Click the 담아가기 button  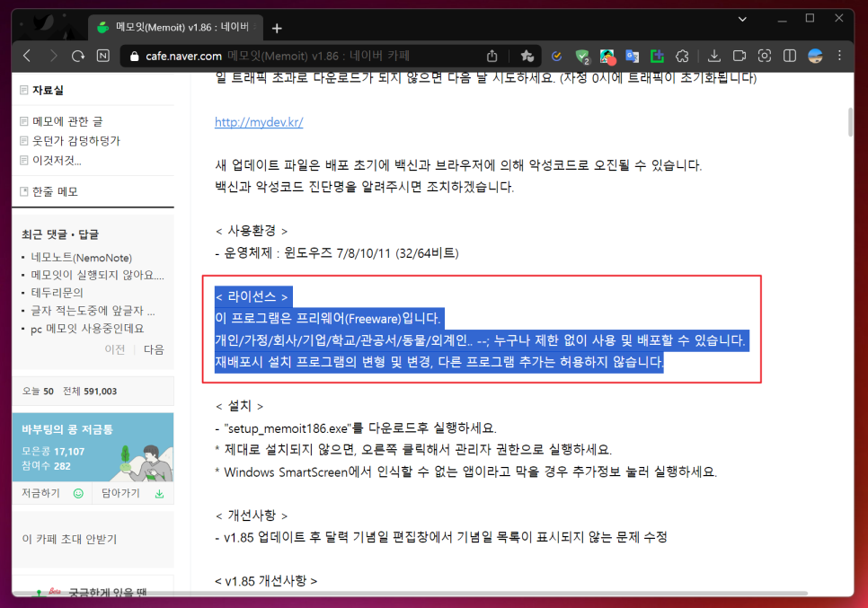120,493
